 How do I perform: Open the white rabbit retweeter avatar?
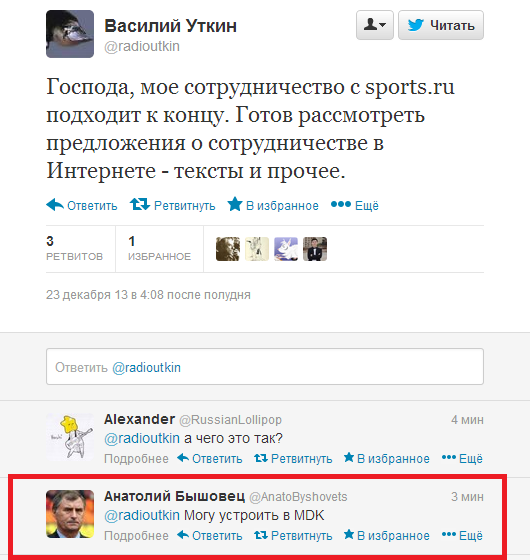(286, 249)
